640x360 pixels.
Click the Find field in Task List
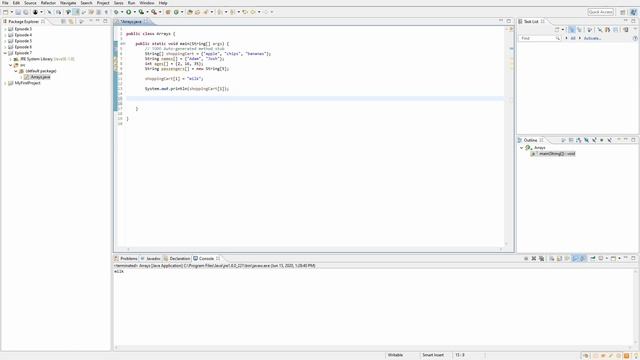click(x=540, y=38)
